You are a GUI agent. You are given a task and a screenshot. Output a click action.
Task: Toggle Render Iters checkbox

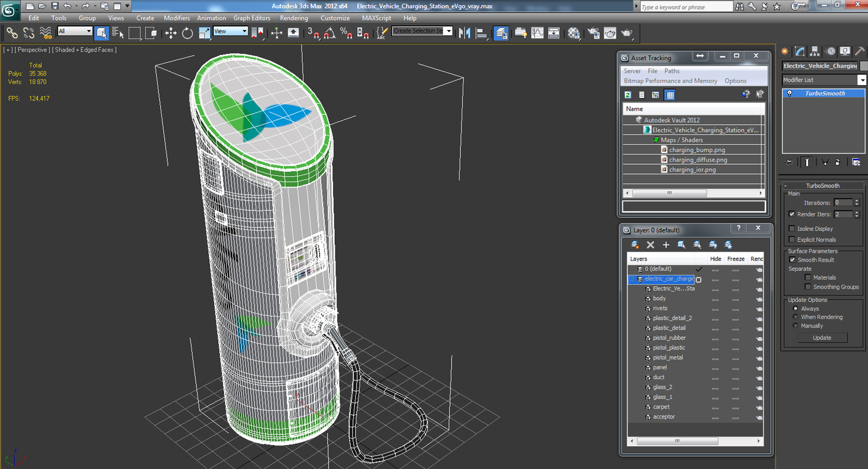792,214
